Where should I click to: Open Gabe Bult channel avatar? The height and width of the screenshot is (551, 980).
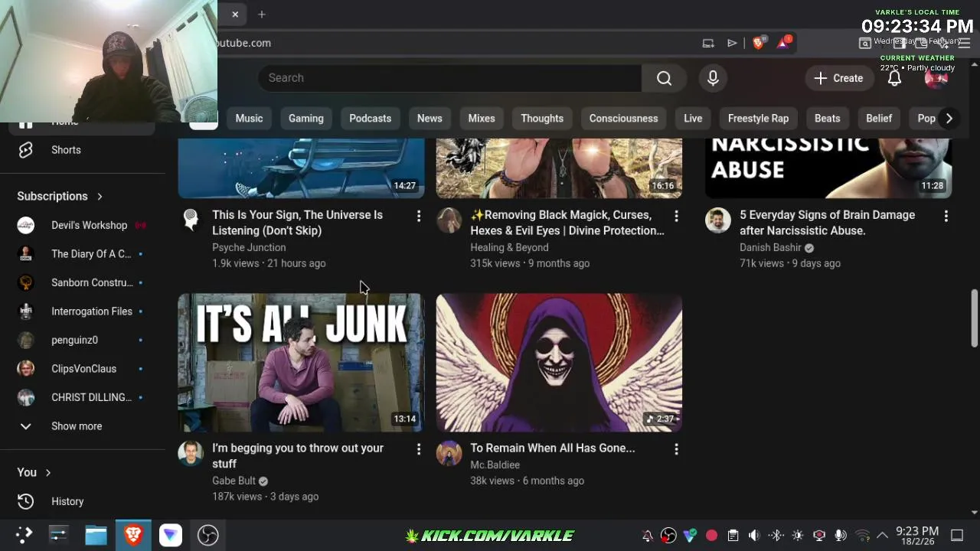(x=191, y=453)
